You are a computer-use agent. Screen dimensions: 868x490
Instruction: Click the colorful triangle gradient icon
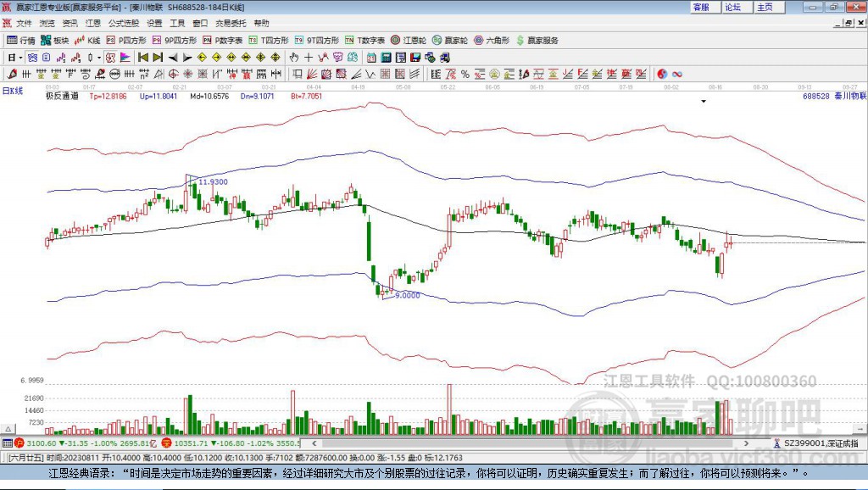coord(125,58)
